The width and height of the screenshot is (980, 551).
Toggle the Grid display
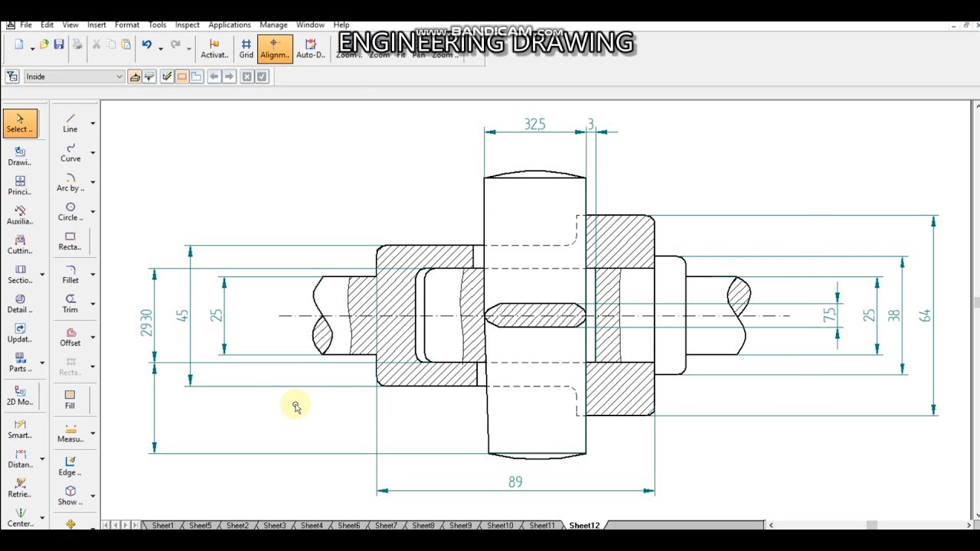coord(247,49)
